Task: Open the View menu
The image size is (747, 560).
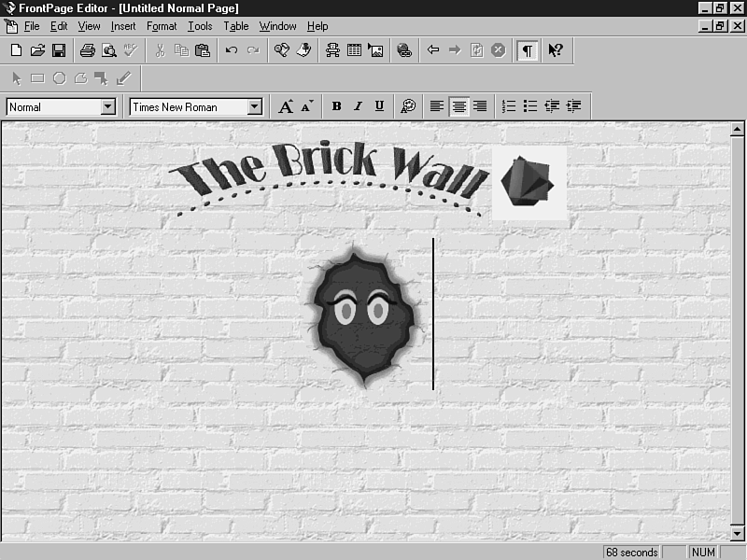Action: pyautogui.click(x=89, y=26)
